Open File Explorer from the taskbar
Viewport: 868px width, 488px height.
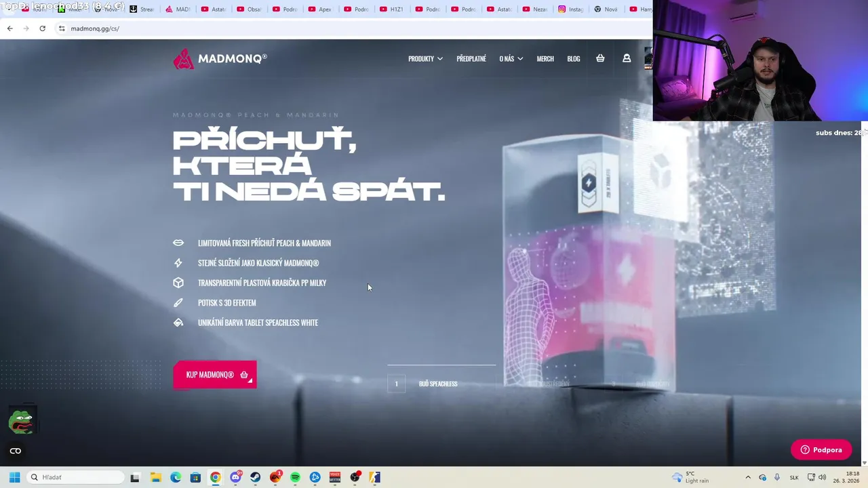click(155, 477)
